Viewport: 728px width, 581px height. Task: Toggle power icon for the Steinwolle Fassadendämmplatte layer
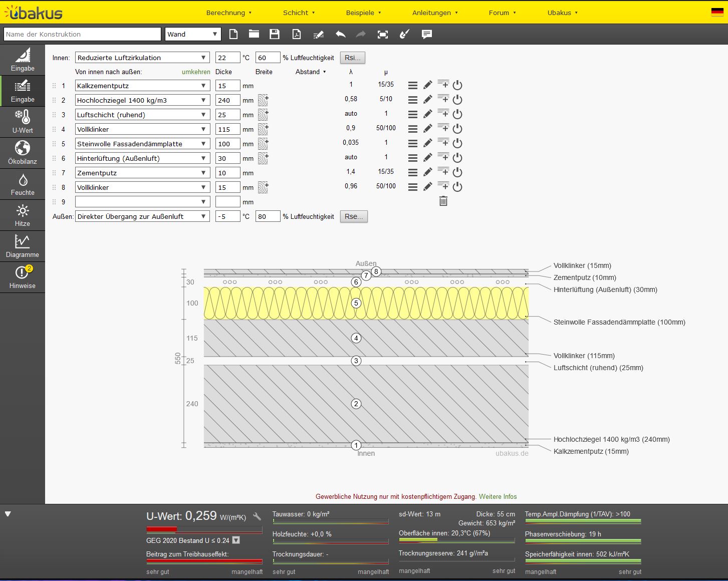point(457,143)
